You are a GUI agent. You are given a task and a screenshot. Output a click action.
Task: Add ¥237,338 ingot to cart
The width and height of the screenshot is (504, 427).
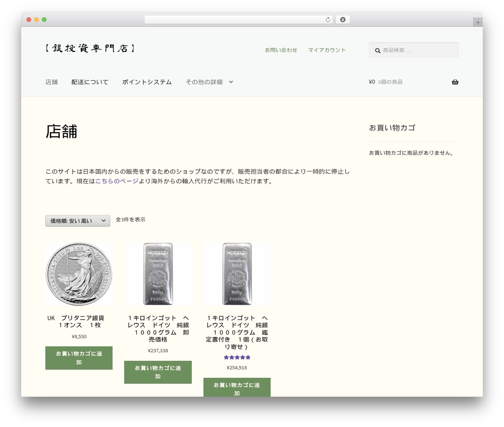158,372
